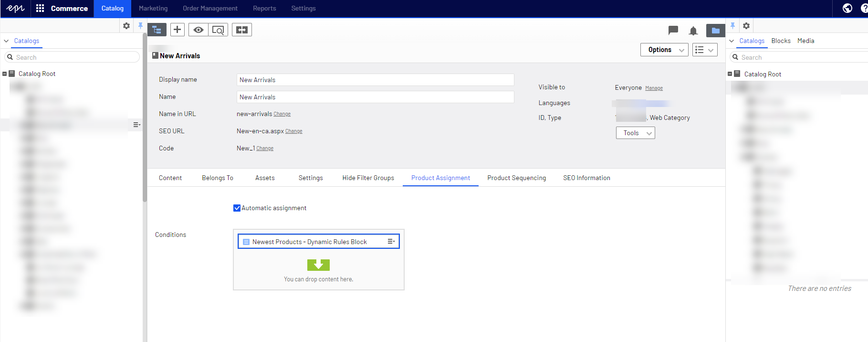Click the compare versions icon
This screenshot has width=868, height=342.
[242, 30]
